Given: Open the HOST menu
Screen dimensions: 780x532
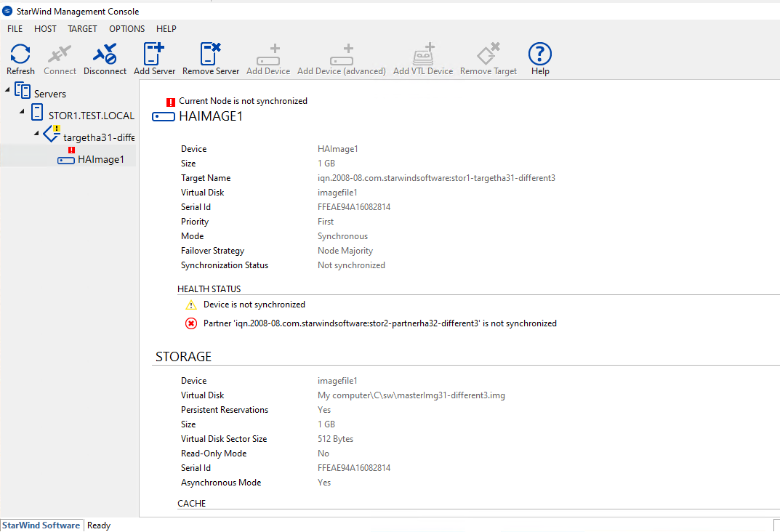Looking at the screenshot, I should [45, 29].
